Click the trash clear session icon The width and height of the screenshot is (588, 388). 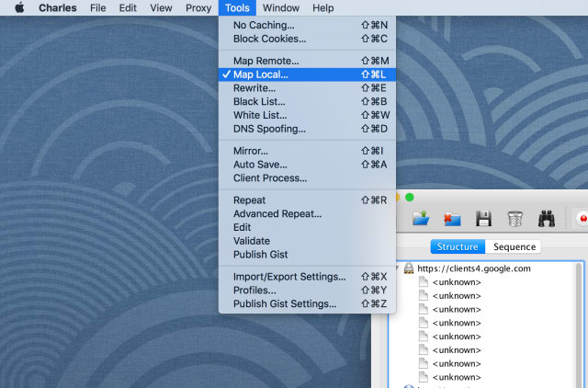514,219
